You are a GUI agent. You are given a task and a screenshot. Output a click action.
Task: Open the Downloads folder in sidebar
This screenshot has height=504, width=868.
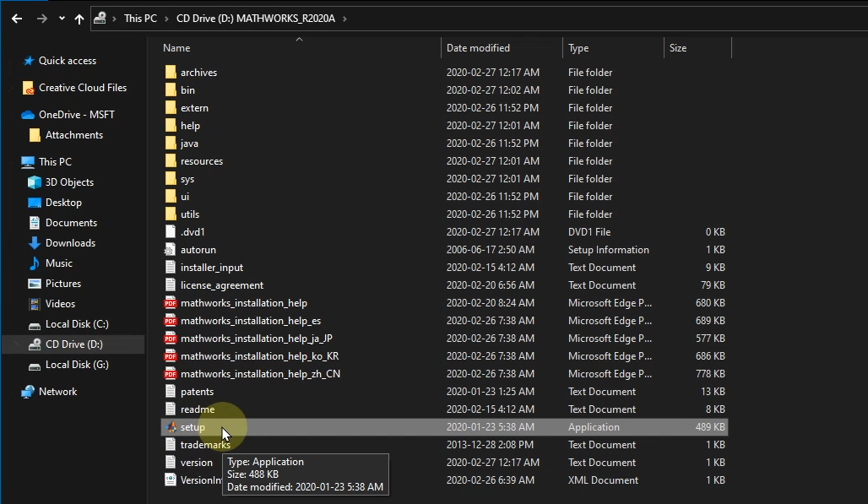[70, 243]
